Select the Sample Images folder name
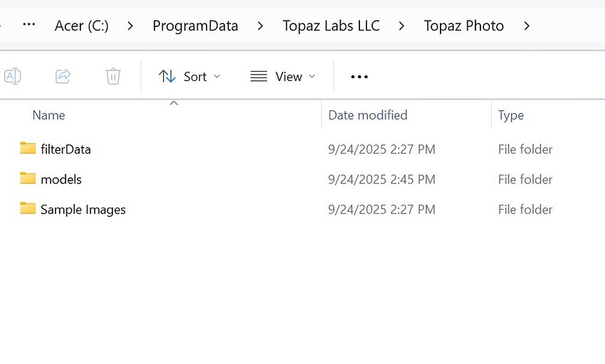Screen dimensions: 605x364 (x=83, y=210)
